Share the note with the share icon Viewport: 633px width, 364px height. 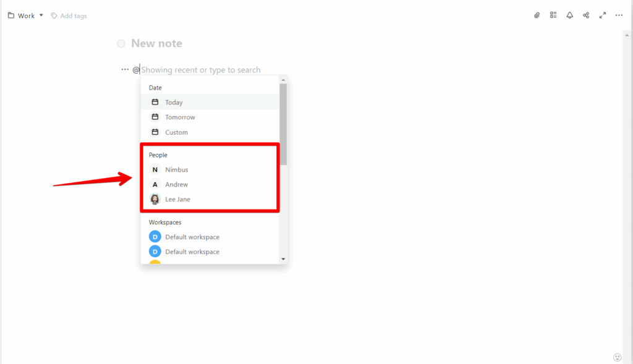pyautogui.click(x=586, y=15)
